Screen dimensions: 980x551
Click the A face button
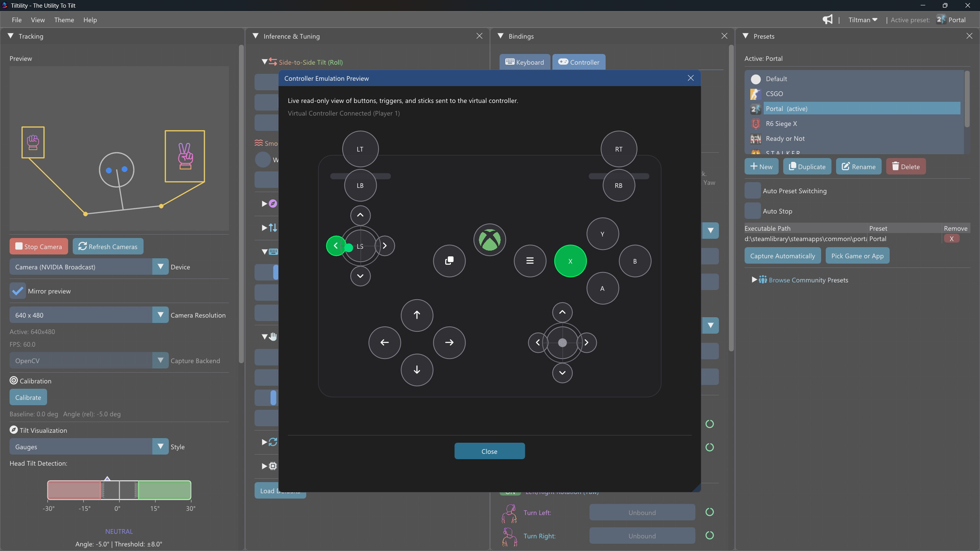(603, 289)
